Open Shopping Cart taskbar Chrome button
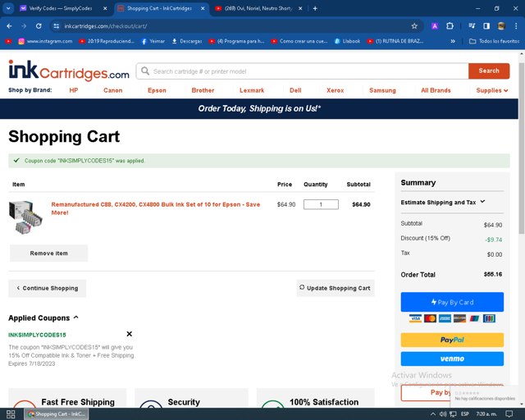Image resolution: width=525 pixels, height=420 pixels. (x=57, y=414)
